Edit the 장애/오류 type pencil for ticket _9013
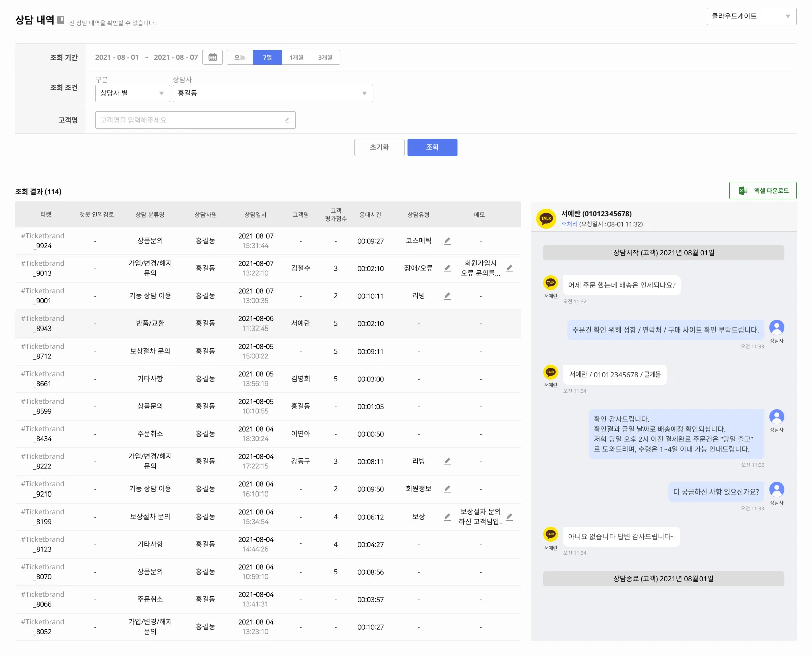Image resolution: width=812 pixels, height=656 pixels. click(x=447, y=268)
